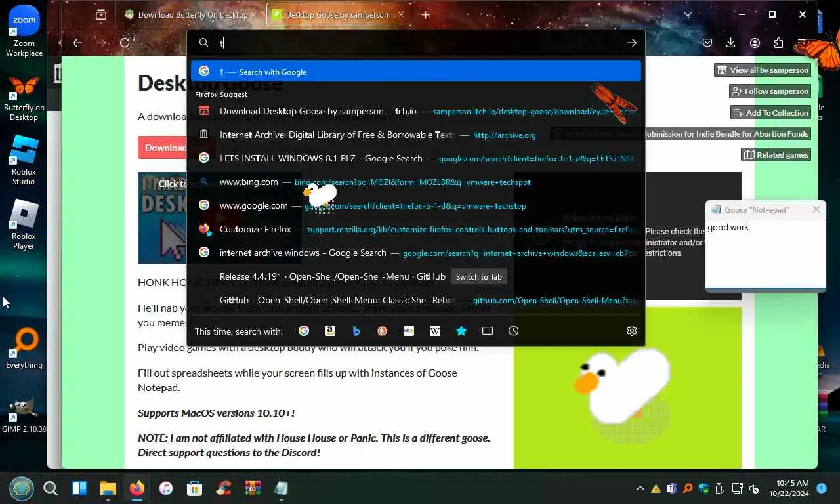Open Firefox View icon
This screenshot has width=840, height=504.
point(101,14)
